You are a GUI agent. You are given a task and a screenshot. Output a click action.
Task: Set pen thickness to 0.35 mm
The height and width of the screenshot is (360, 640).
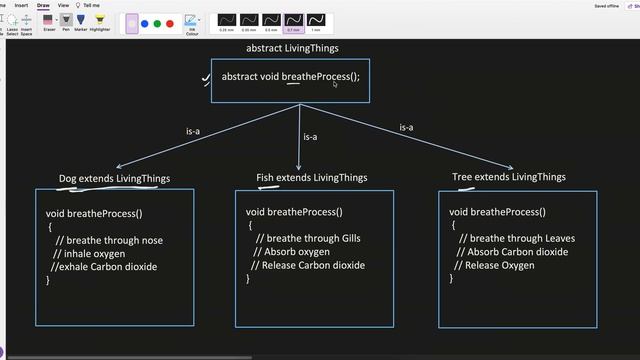pyautogui.click(x=249, y=23)
